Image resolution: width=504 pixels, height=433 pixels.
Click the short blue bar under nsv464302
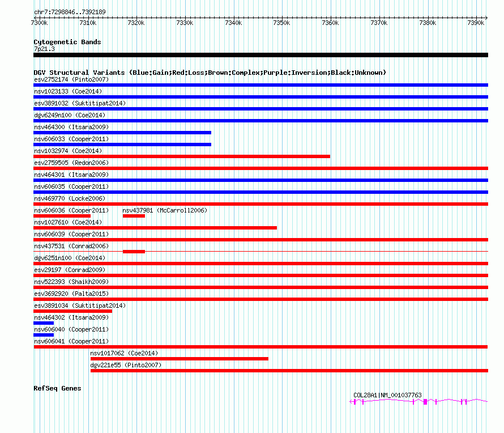[44, 323]
